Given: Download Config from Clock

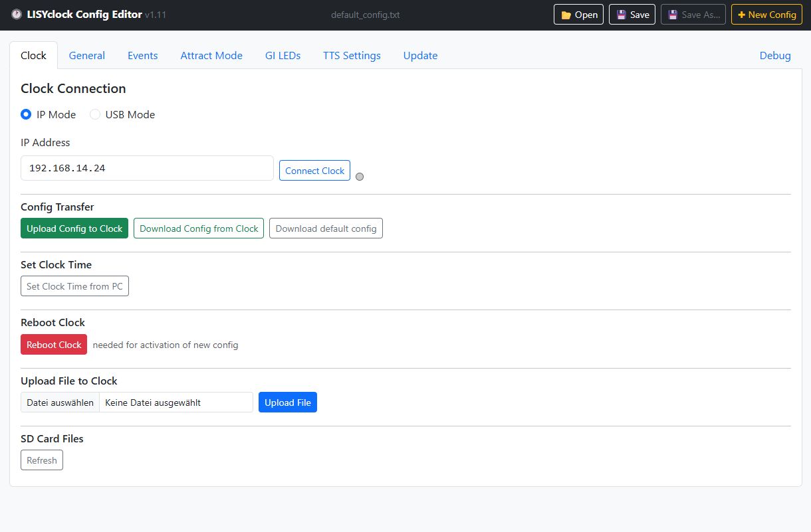Looking at the screenshot, I should [198, 228].
